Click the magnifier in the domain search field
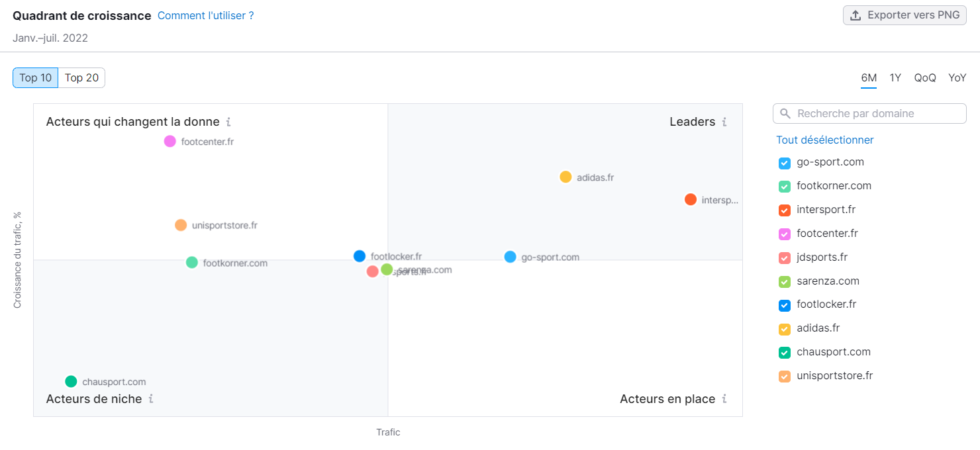Screen dimensions: 980x450 785,113
